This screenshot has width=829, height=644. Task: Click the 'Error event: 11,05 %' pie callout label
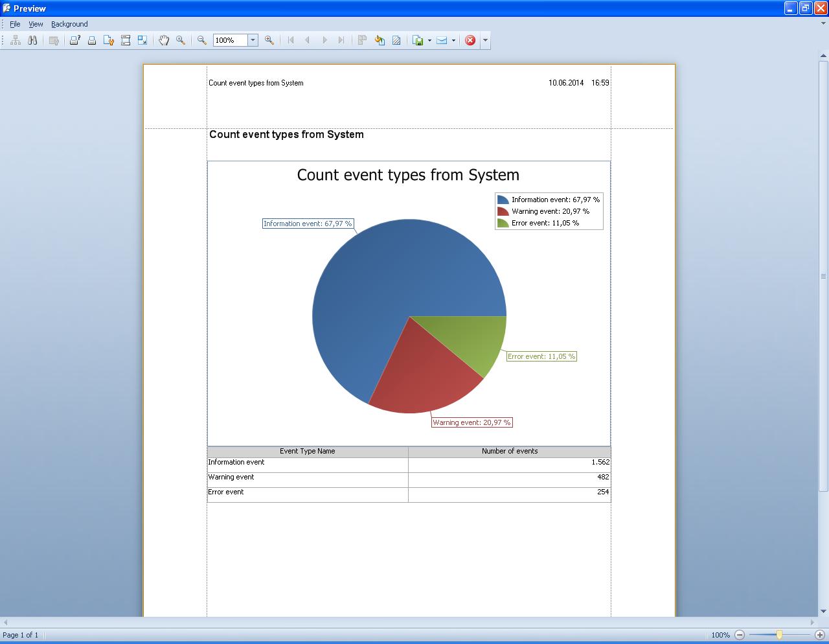coord(541,356)
